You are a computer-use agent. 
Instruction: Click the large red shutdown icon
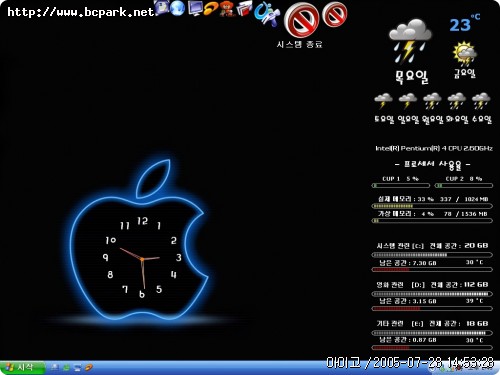[x=301, y=20]
